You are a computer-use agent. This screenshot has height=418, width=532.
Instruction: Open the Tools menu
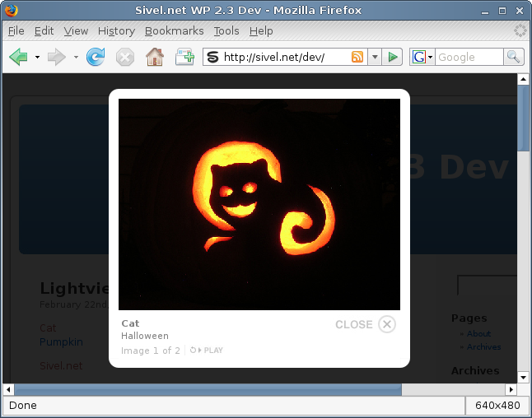point(226,30)
